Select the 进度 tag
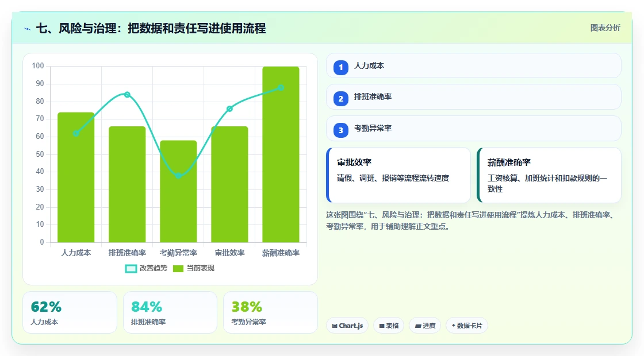Image resolution: width=644 pixels, height=356 pixels. (425, 326)
